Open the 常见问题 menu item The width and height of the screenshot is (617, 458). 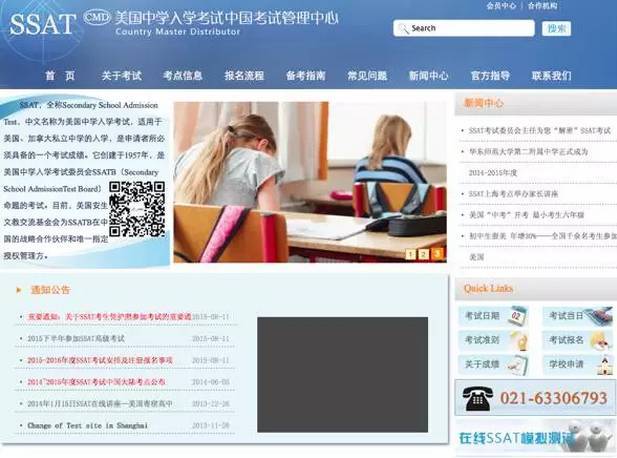point(367,75)
